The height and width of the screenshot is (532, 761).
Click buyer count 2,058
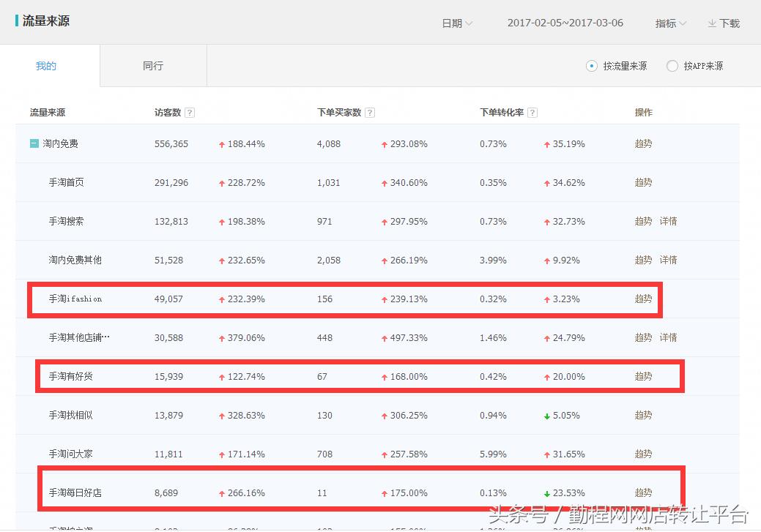click(329, 261)
